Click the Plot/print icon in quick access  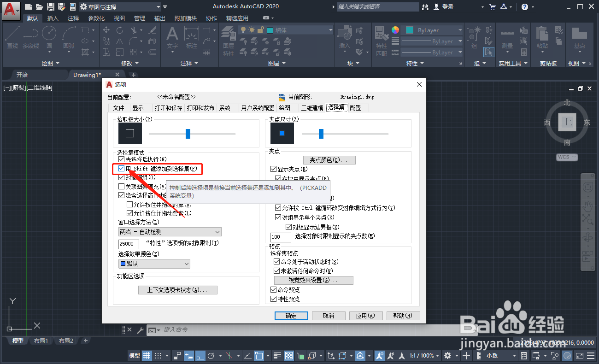coord(72,7)
